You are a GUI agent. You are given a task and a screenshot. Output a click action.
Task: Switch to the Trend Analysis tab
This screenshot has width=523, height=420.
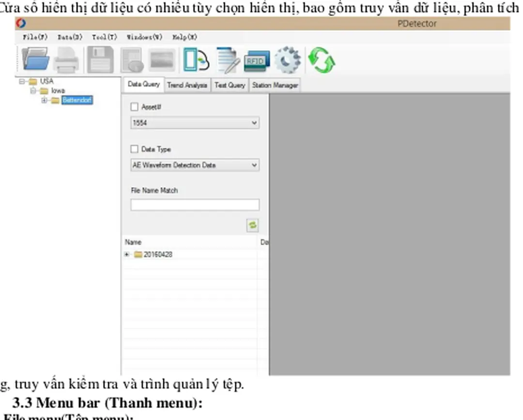[187, 85]
